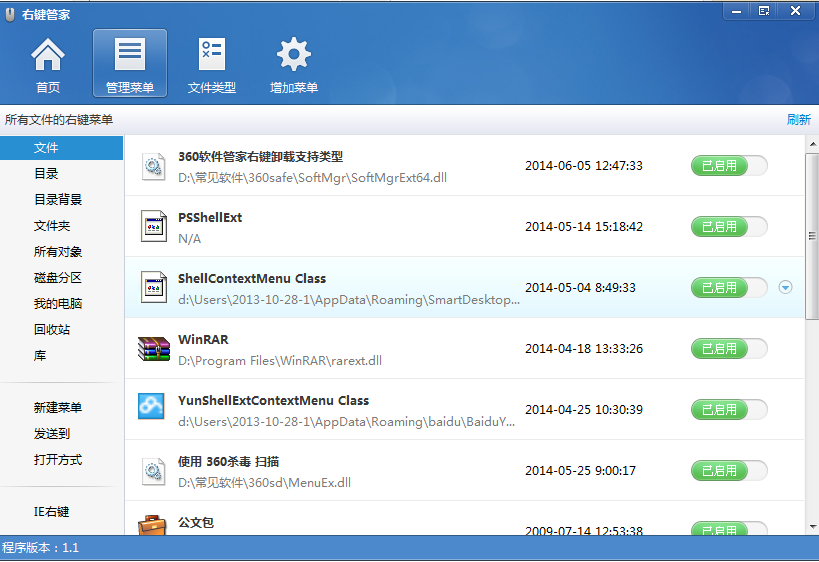Click the 增加菜单 gear icon
Screen dimensions: 819x562
click(294, 64)
